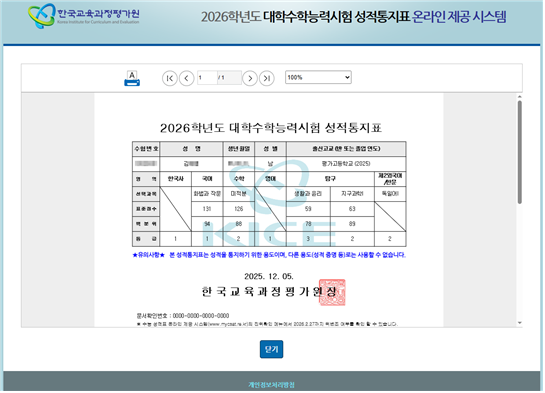Open the 개인정보처리방침 footer link
Viewport: 545px width, 393px height.
click(x=272, y=386)
